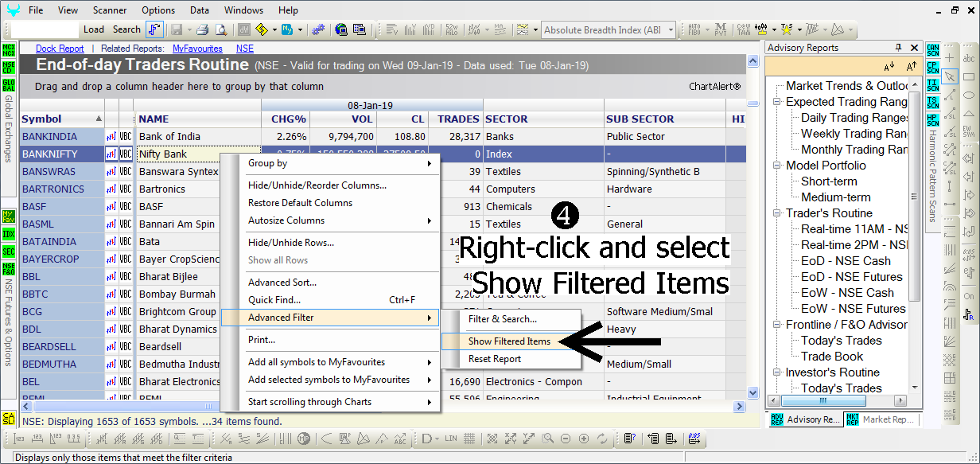Click the CAN SCN scan icon

point(933,51)
